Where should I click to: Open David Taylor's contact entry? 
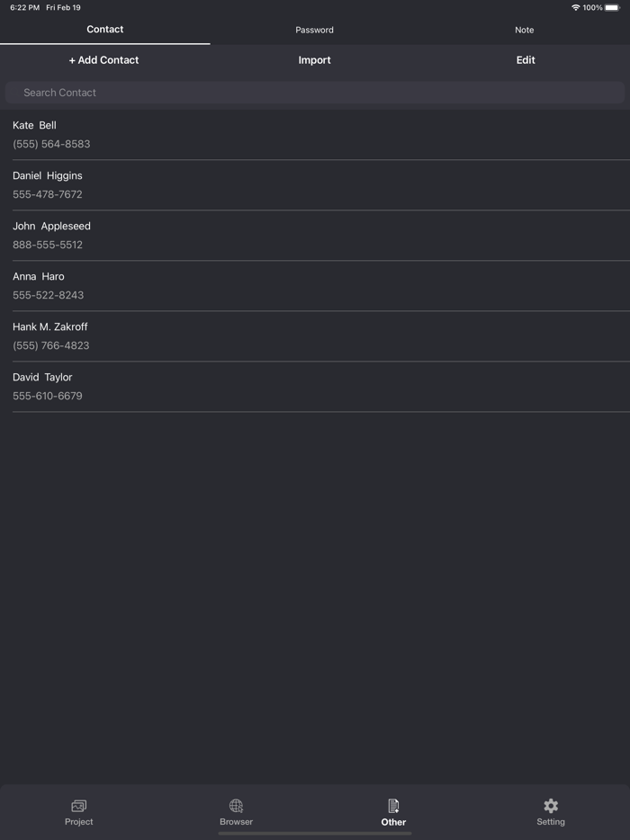(315, 387)
